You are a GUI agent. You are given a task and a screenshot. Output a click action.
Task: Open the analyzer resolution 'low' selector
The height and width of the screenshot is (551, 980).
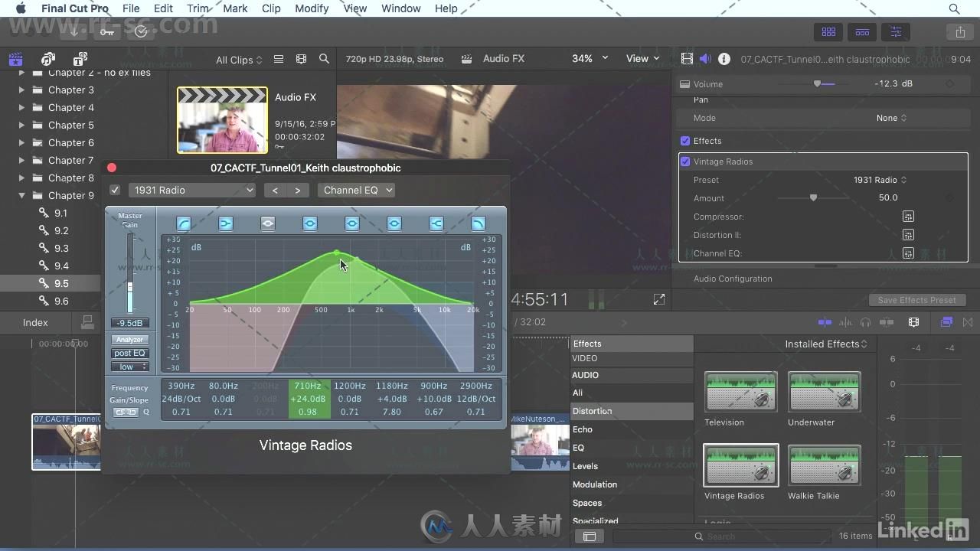(x=129, y=367)
